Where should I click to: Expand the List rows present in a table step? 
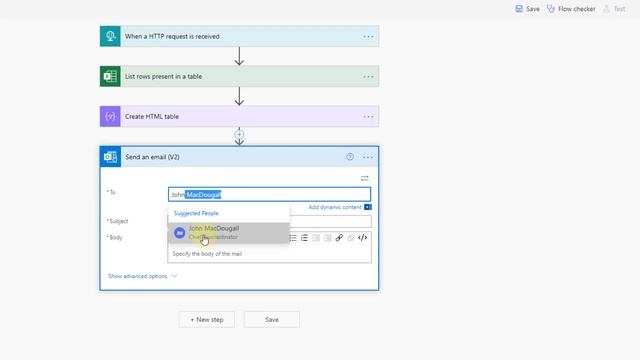pyautogui.click(x=239, y=76)
